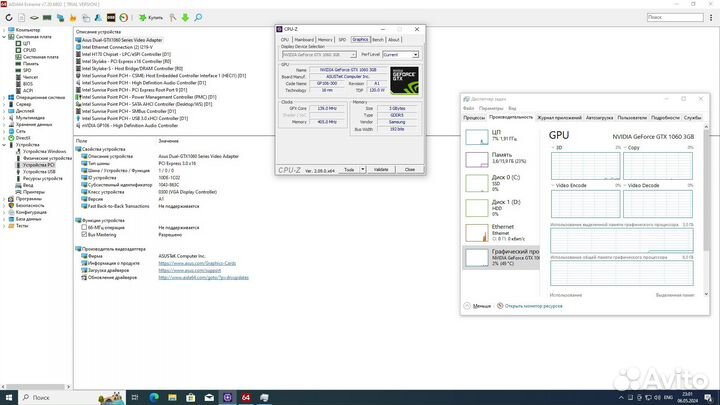Switch to the Bench tab in CPU-Z
Viewport: 720px width, 405px height.
point(377,40)
